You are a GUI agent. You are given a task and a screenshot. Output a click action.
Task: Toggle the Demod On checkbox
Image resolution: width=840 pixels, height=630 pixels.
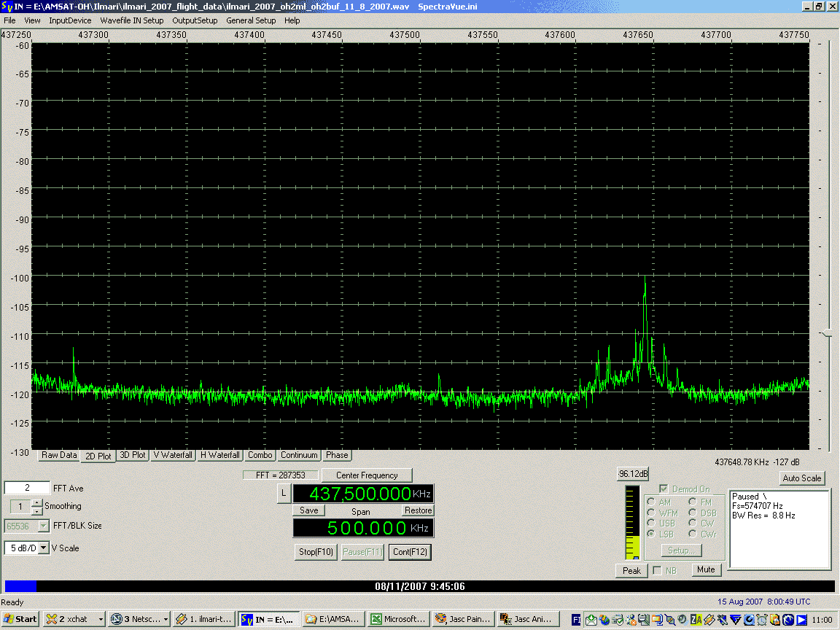664,489
